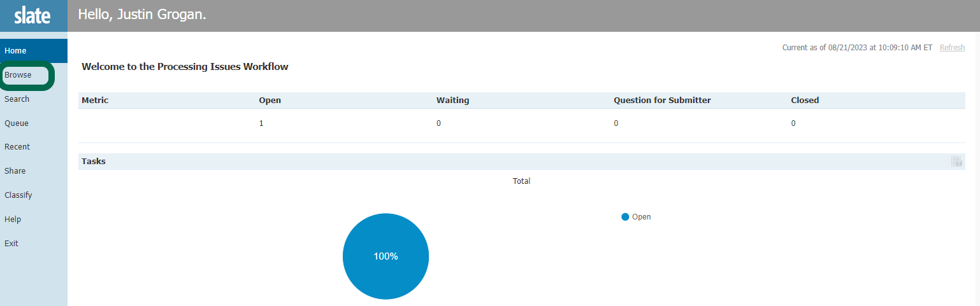Click the Metric column header

(x=95, y=101)
